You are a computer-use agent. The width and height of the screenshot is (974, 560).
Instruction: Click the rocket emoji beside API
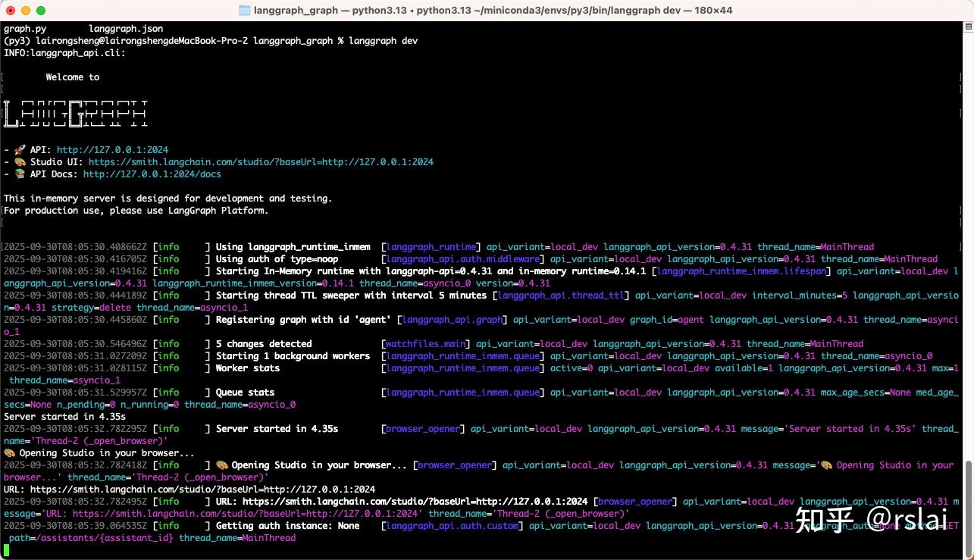click(20, 150)
